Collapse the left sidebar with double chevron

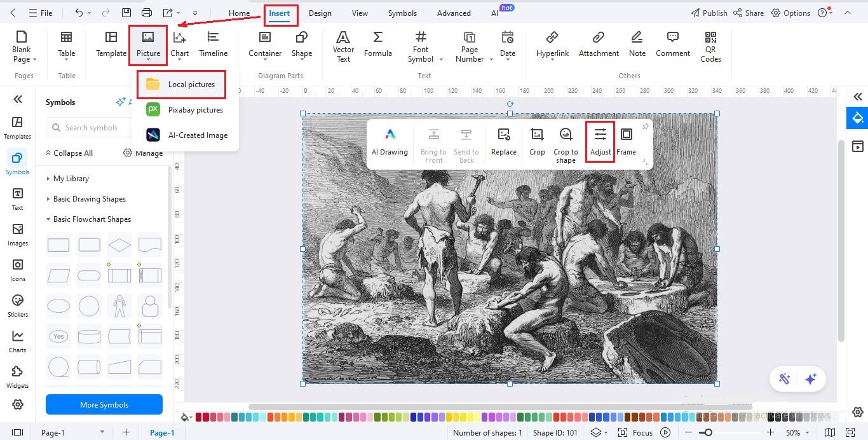click(x=18, y=99)
